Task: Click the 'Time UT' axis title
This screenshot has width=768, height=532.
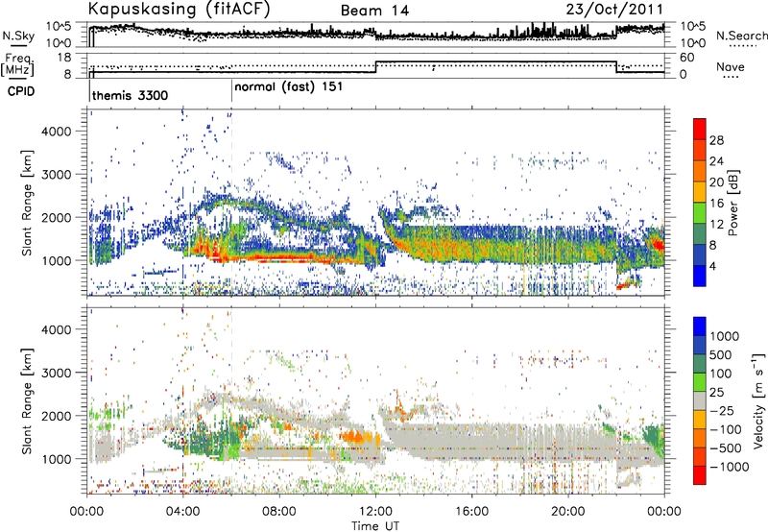Action: click(375, 526)
